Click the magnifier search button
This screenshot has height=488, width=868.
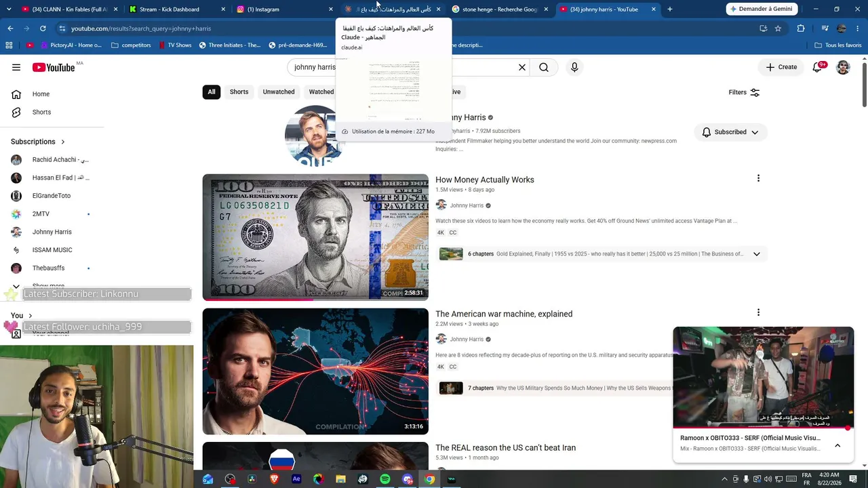point(544,67)
